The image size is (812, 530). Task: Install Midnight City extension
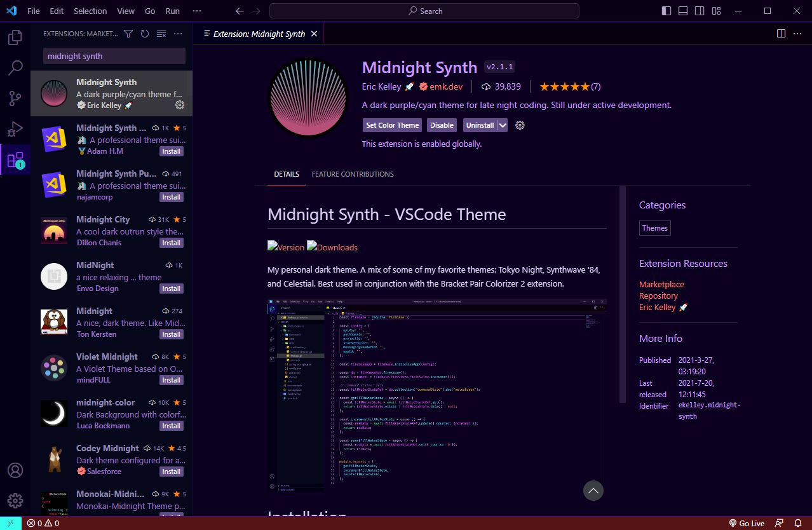pos(172,243)
